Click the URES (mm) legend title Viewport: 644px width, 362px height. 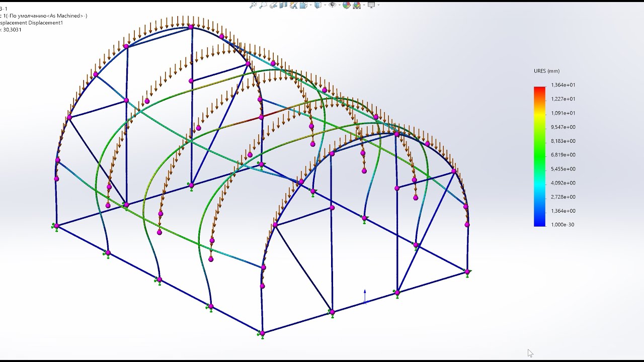click(546, 71)
